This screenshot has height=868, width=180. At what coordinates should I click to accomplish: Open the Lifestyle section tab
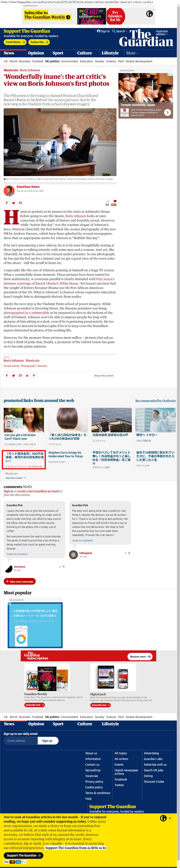(x=110, y=53)
